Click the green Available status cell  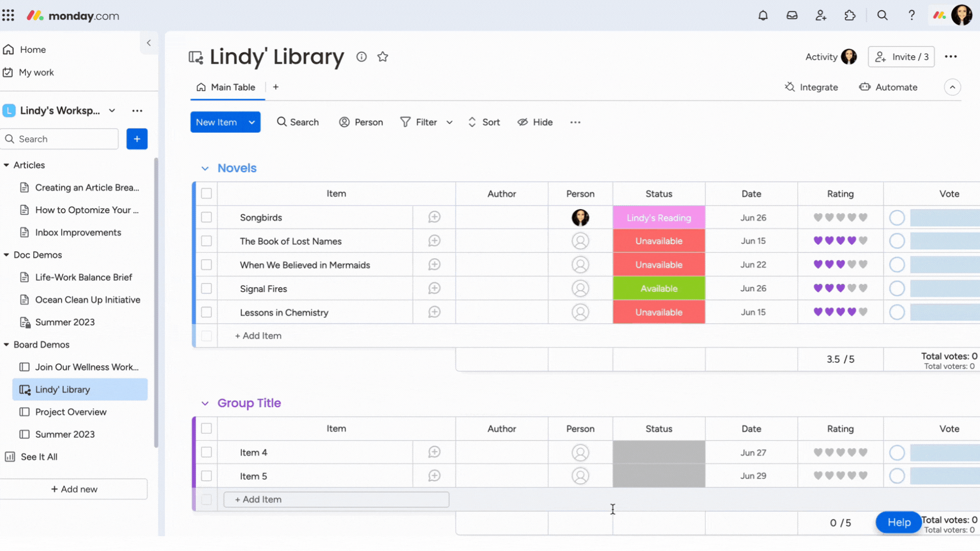tap(658, 288)
